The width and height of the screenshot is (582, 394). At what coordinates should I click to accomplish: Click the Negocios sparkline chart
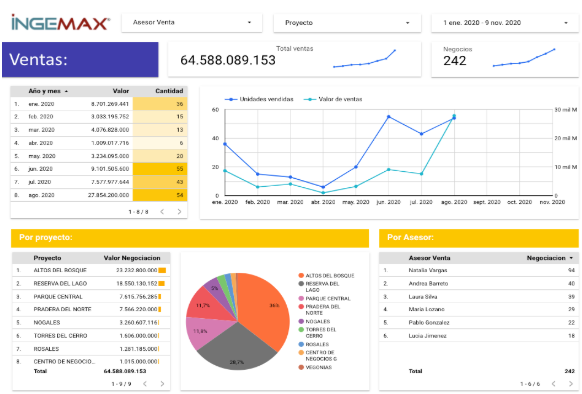click(524, 58)
